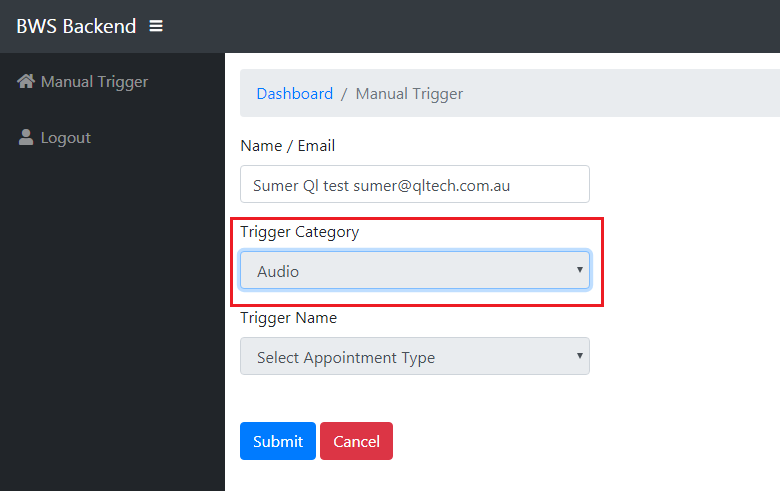
Task: Focus the Name / Email input field
Action: pos(414,185)
